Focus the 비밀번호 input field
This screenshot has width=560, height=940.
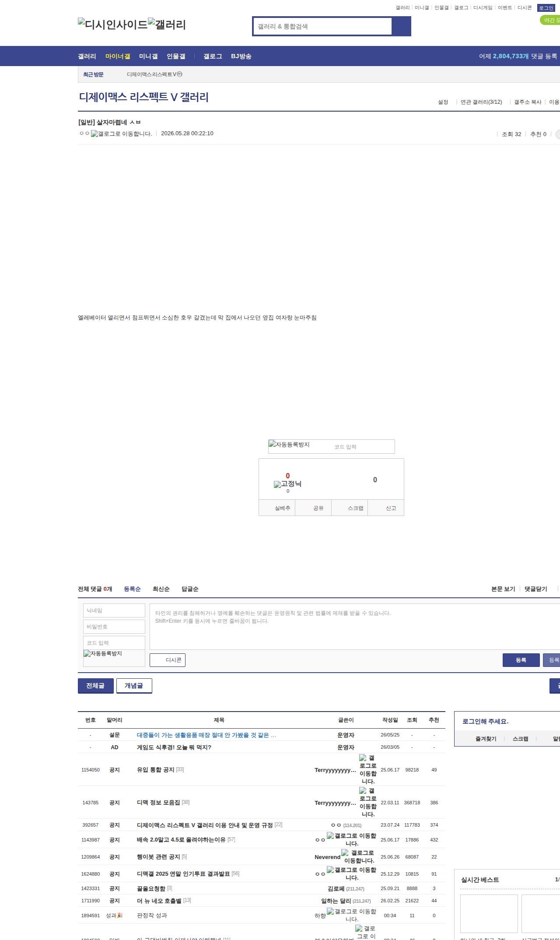(x=114, y=627)
